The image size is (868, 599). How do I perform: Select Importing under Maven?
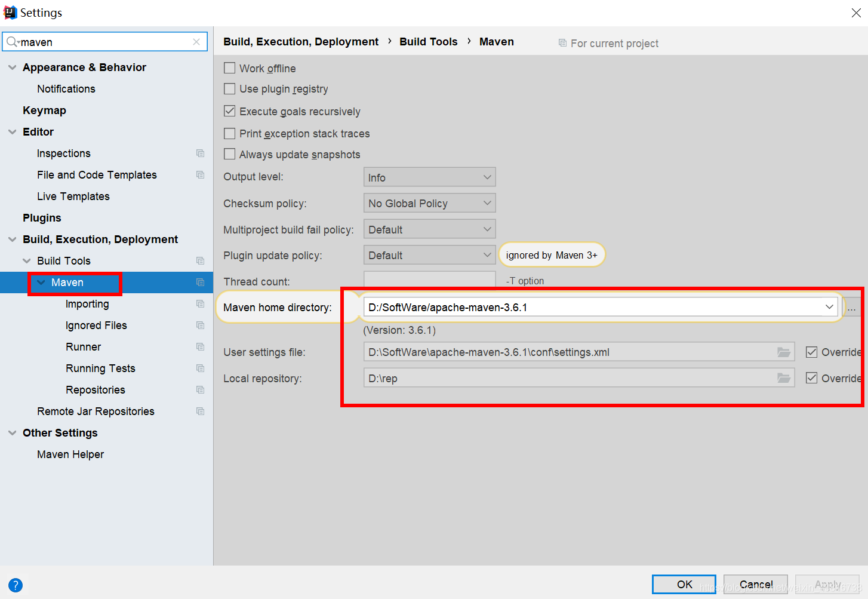(87, 304)
